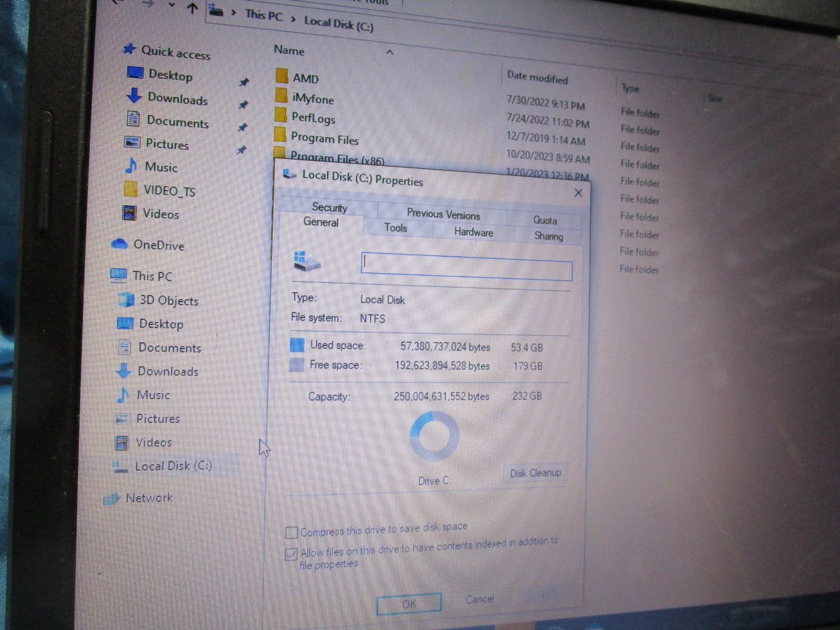Click Local Disk (C:) in address bar
Image resolution: width=840 pixels, height=630 pixels.
click(339, 23)
